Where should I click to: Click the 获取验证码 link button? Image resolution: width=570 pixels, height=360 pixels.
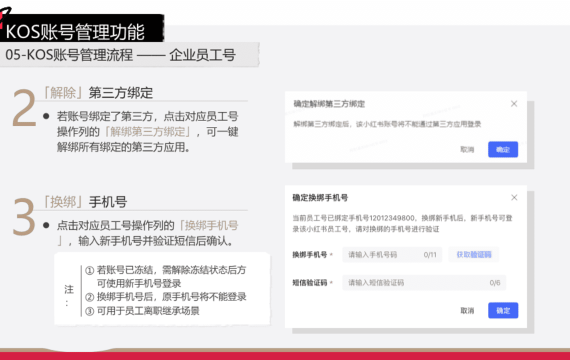[474, 255]
